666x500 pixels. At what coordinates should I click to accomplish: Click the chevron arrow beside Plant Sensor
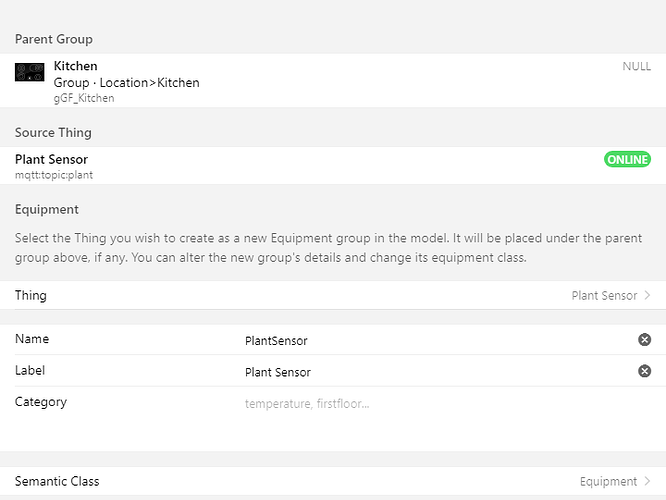pyautogui.click(x=648, y=296)
